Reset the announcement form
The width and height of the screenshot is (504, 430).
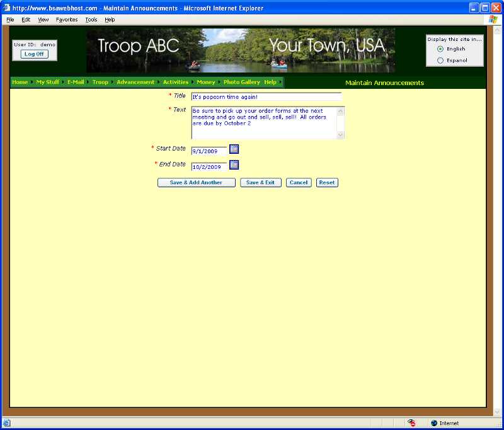click(327, 183)
